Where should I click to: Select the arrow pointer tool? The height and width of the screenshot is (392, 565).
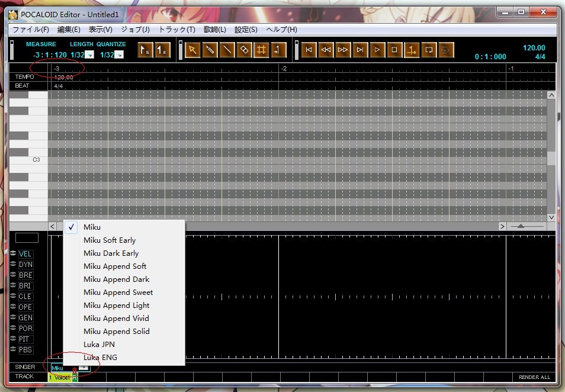tap(192, 50)
